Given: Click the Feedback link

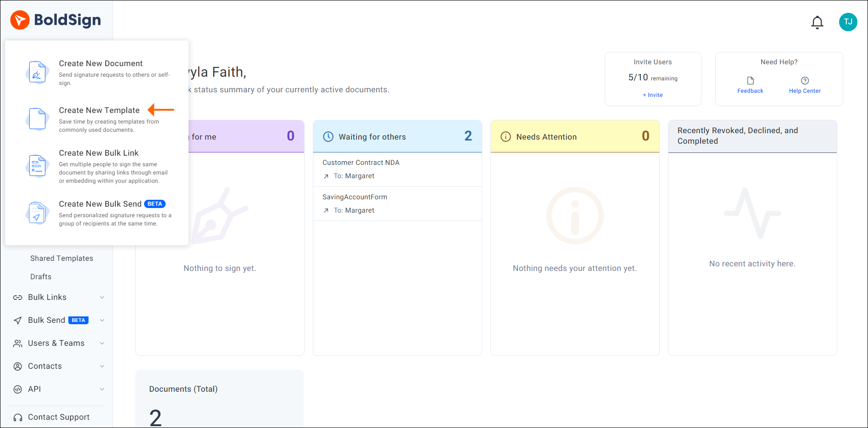Looking at the screenshot, I should (751, 91).
